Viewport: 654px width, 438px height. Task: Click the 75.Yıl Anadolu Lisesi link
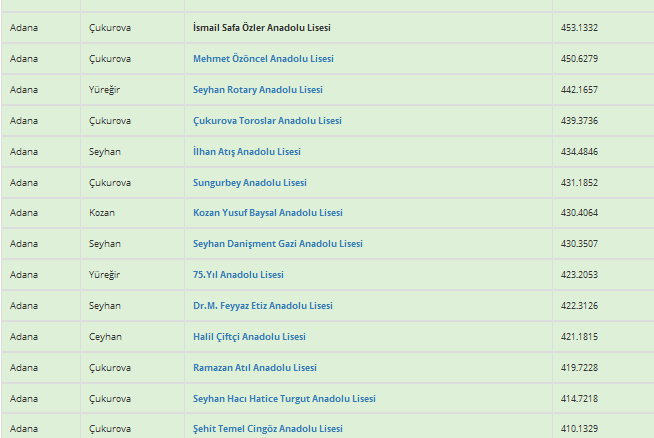click(238, 275)
